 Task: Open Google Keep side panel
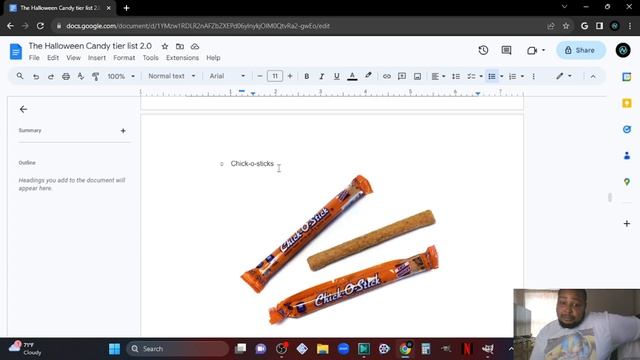(x=627, y=103)
